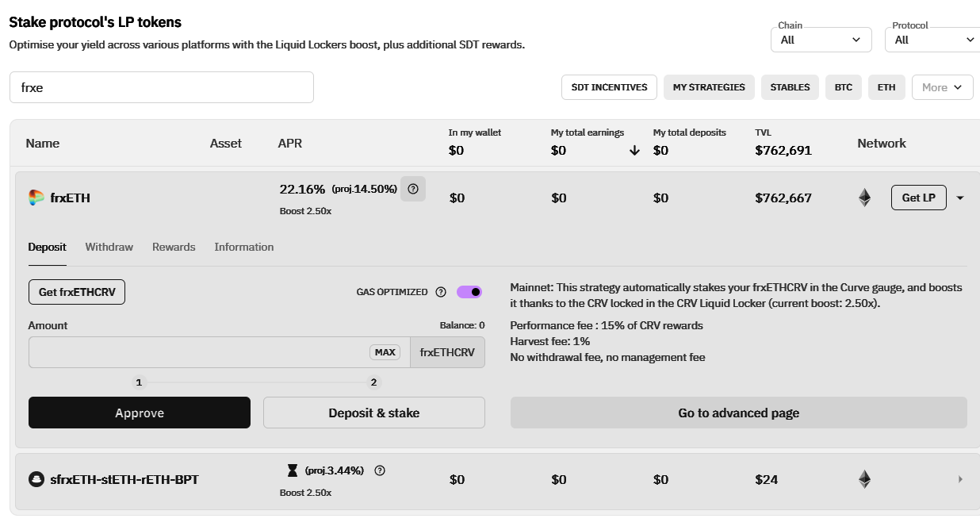Click the frxETH Curve protocol icon
This screenshot has height=526, width=980.
click(36, 198)
